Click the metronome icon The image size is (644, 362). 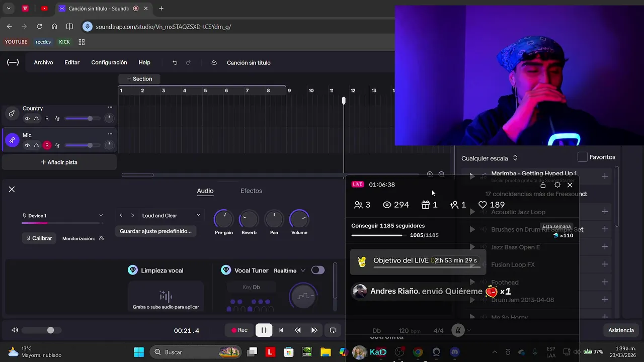458,330
